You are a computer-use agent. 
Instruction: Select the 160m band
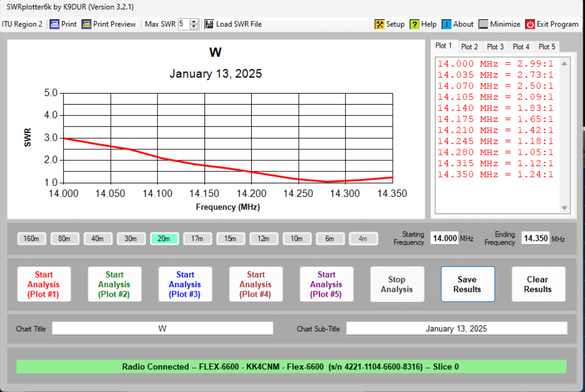pyautogui.click(x=31, y=239)
